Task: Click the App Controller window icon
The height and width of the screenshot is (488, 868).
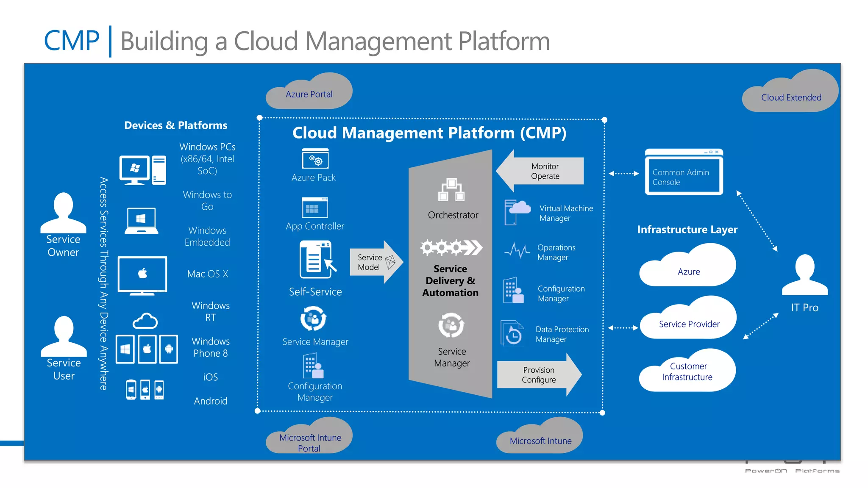Action: (314, 208)
